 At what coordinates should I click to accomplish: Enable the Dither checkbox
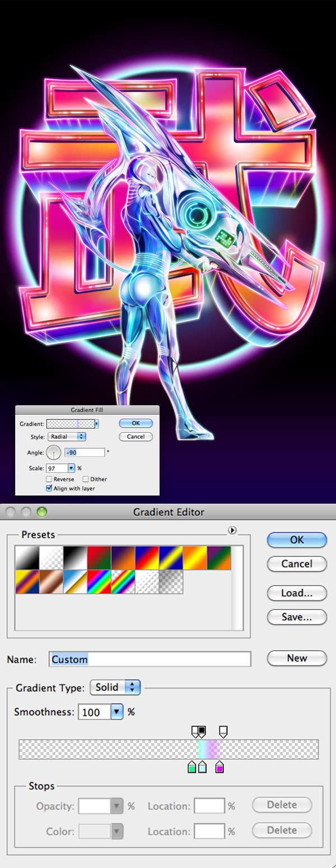[x=86, y=479]
